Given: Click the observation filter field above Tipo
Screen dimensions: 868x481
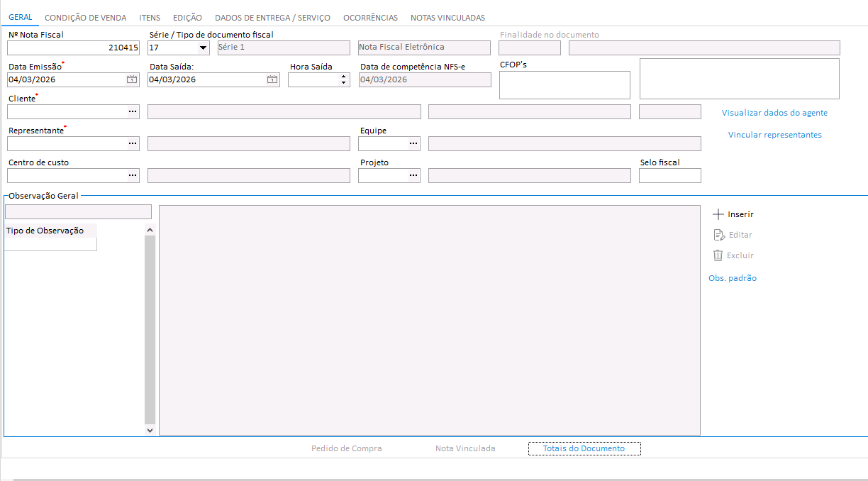Looking at the screenshot, I should 78,211.
